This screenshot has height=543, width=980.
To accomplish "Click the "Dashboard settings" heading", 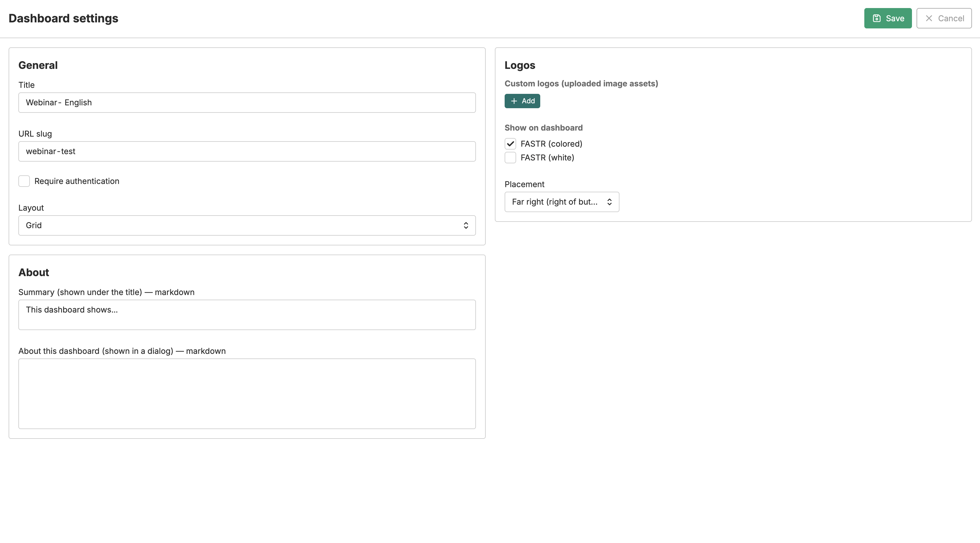I will click(x=63, y=18).
